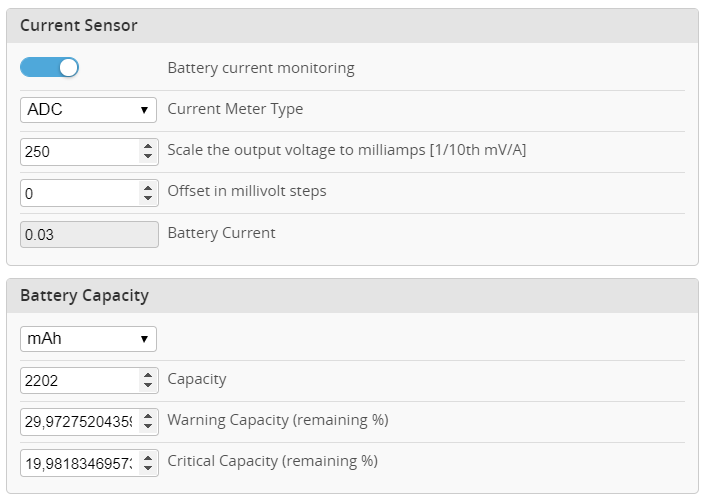The height and width of the screenshot is (502, 707).
Task: Increase the battery Capacity value
Action: (x=148, y=375)
